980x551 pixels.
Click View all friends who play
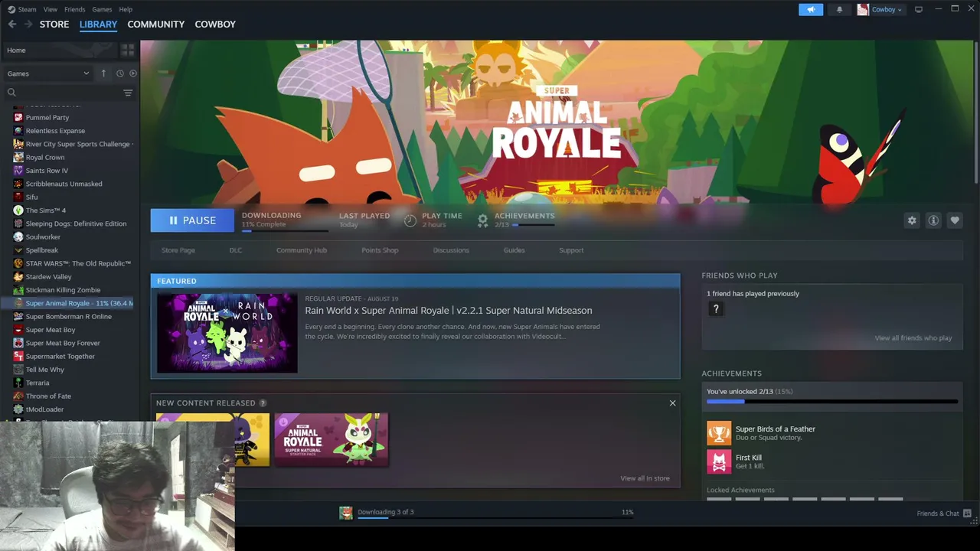click(x=913, y=338)
